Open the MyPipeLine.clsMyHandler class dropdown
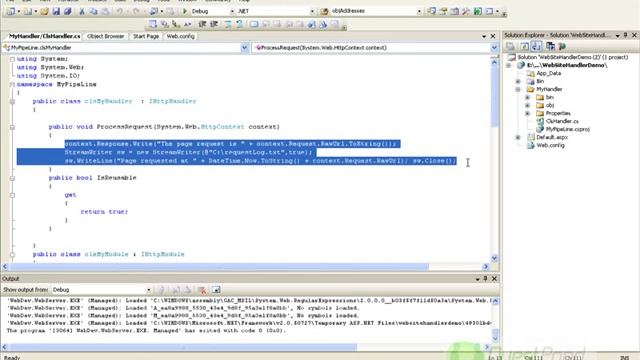Image resolution: width=640 pixels, height=360 pixels. pos(244,48)
